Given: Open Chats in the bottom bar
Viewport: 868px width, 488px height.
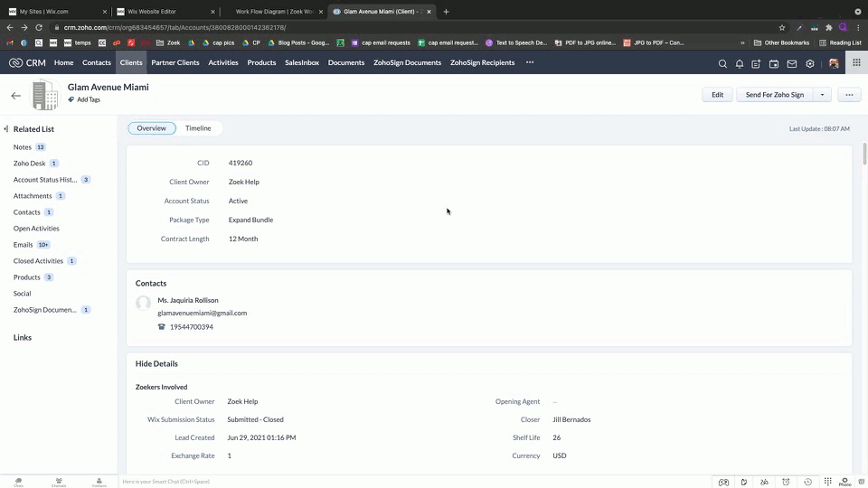Looking at the screenshot, I should (18, 482).
